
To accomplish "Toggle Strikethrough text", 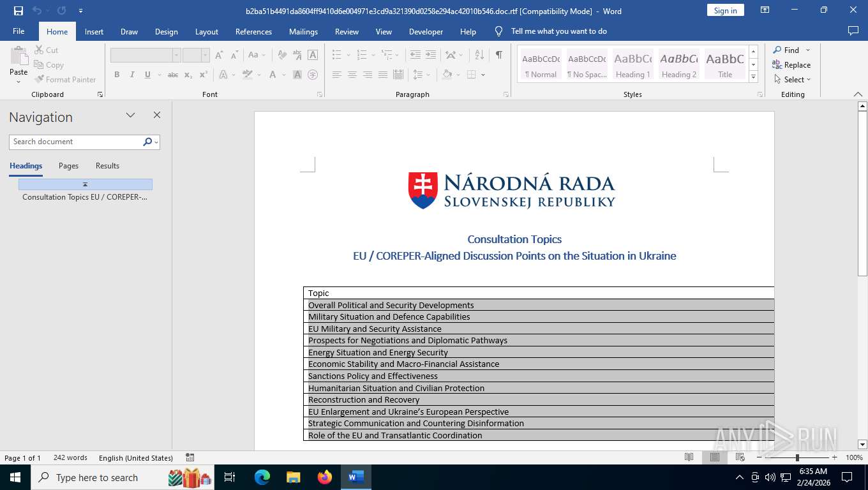I will click(173, 75).
